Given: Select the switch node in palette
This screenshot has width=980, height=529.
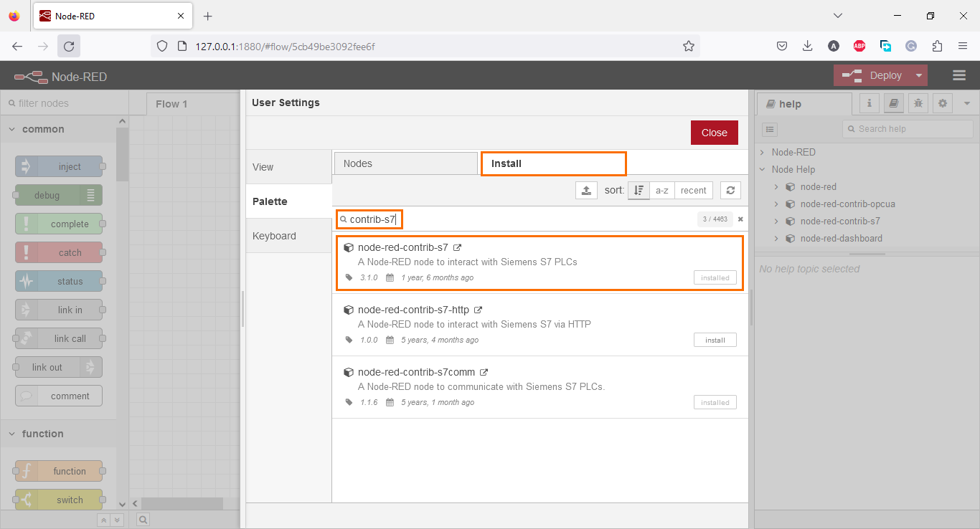Looking at the screenshot, I should point(59,500).
